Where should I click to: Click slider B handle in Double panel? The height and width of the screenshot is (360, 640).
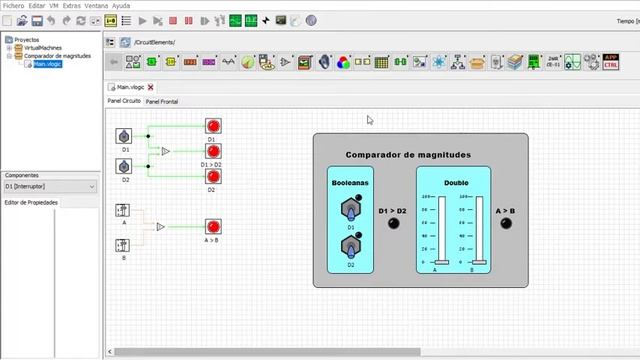pyautogui.click(x=479, y=262)
